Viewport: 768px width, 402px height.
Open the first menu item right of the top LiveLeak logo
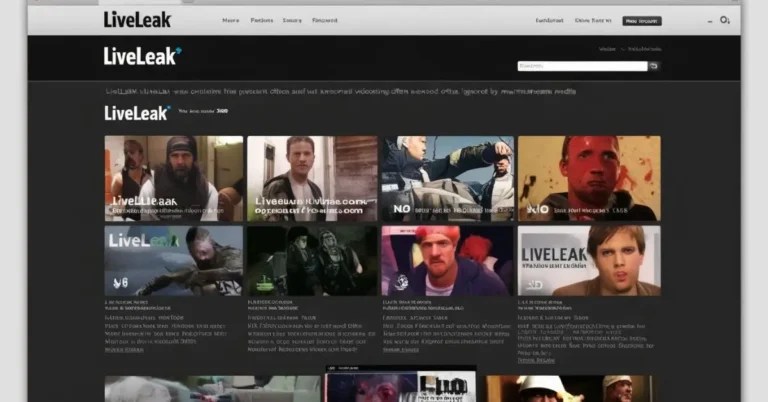tap(231, 21)
